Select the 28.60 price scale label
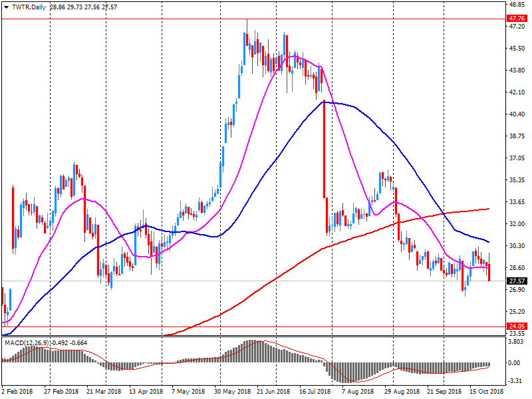The image size is (532, 399). point(517,268)
